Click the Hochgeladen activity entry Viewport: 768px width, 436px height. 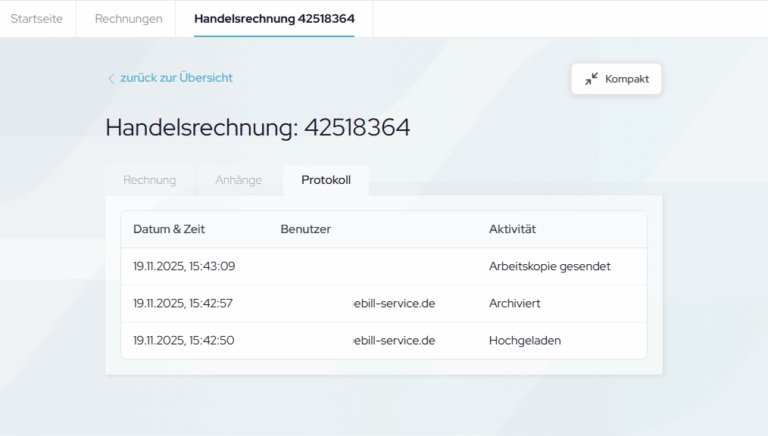pos(525,340)
